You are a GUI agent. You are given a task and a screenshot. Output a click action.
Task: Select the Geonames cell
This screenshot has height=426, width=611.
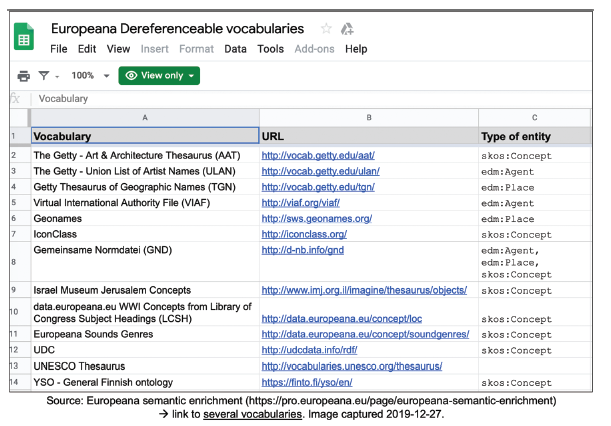tap(145, 218)
